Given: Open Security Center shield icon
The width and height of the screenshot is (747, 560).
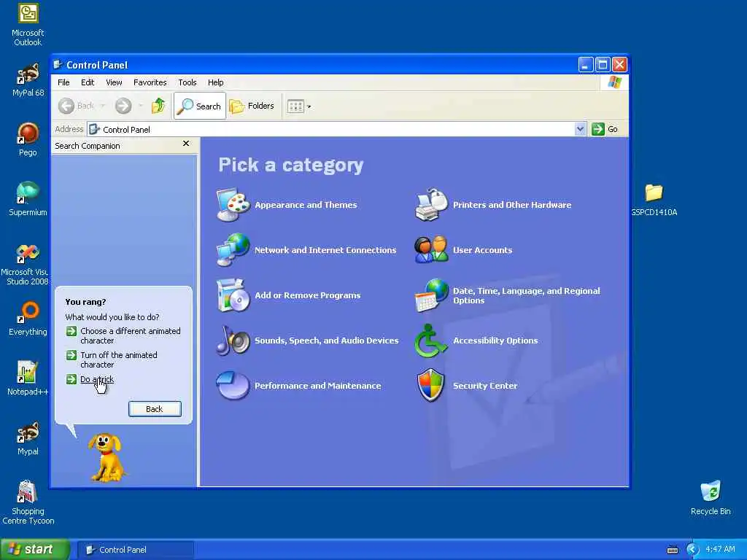Looking at the screenshot, I should pyautogui.click(x=430, y=385).
